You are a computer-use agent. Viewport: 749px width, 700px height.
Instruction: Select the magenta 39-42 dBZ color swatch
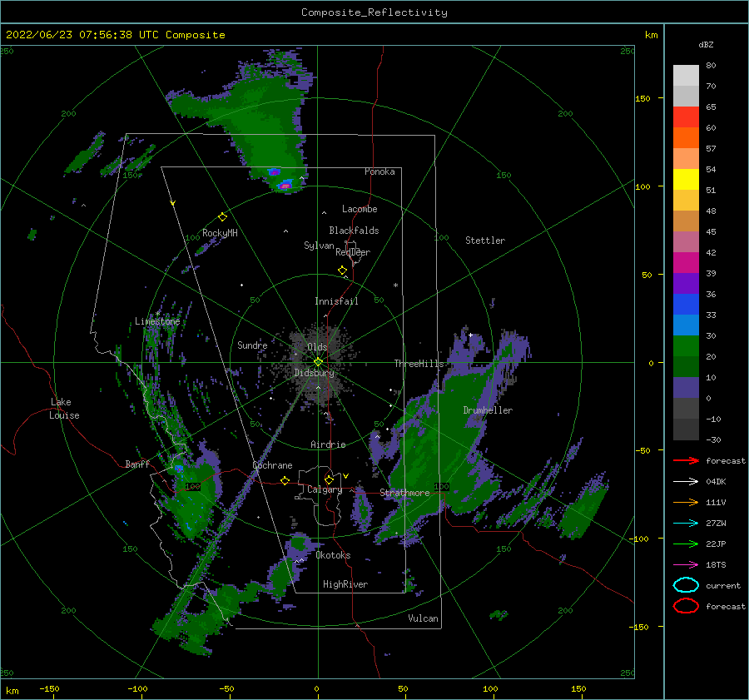[x=686, y=263]
